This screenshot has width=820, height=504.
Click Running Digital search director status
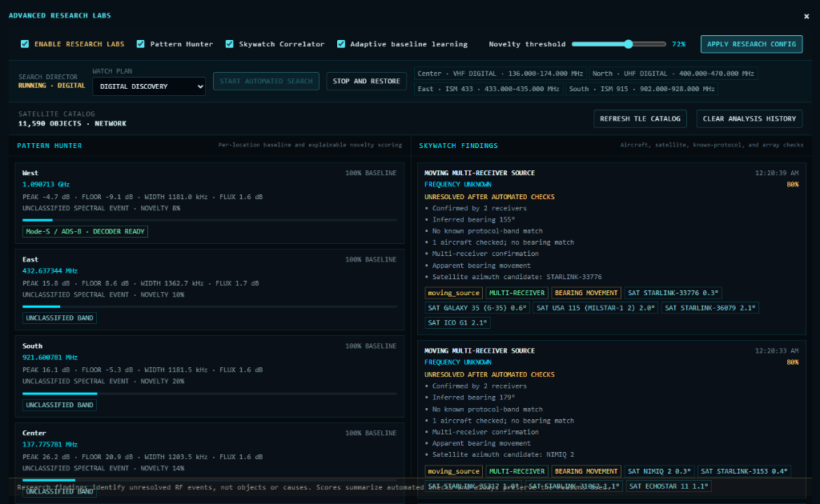[52, 86]
